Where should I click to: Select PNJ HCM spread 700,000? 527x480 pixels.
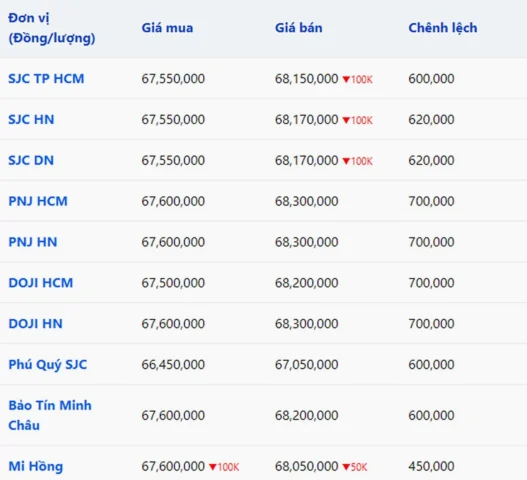[x=432, y=201]
